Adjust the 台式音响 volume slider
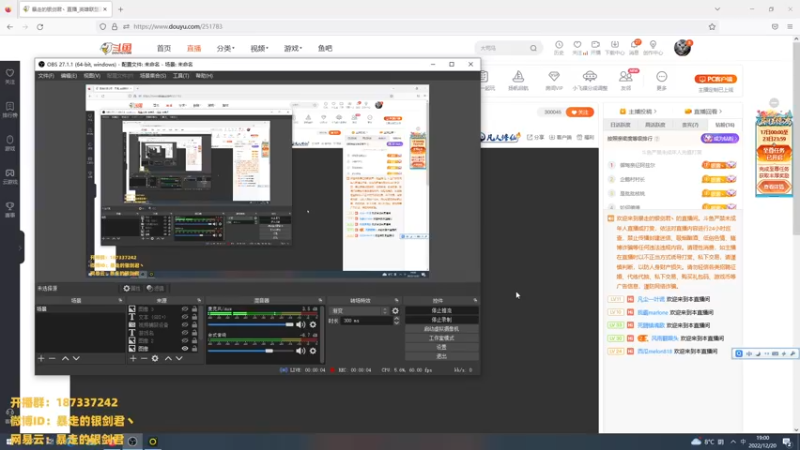Viewport: 800px width, 450px height. (x=251, y=351)
